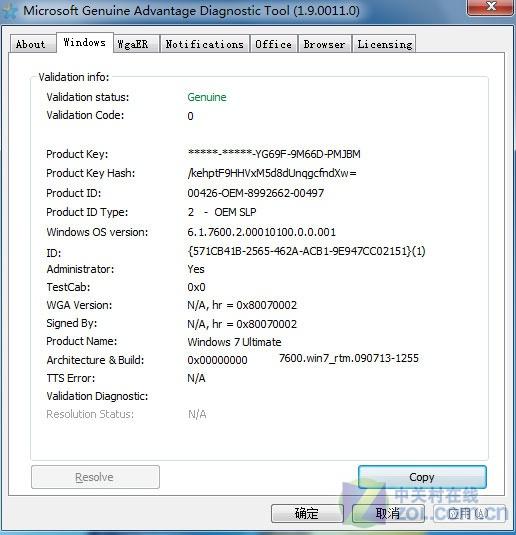Image resolution: width=516 pixels, height=535 pixels.
Task: Click the Validation info group heading
Action: [74, 77]
